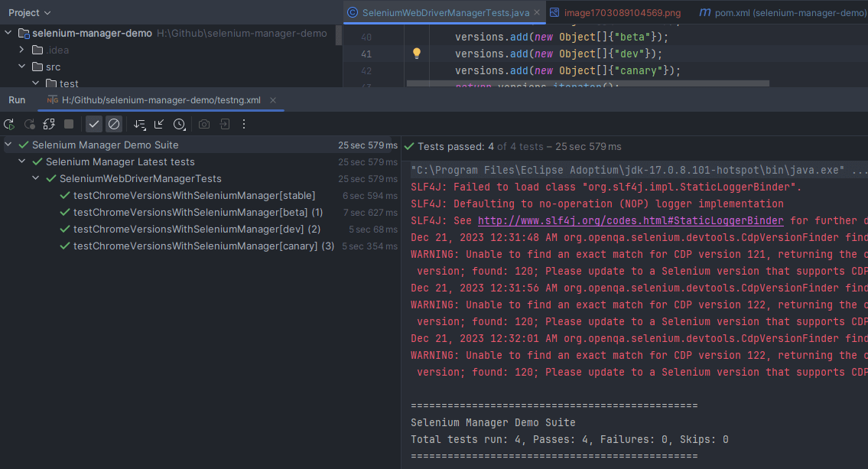The image size is (868, 469).
Task: Expand the .idea folder
Action: click(21, 50)
